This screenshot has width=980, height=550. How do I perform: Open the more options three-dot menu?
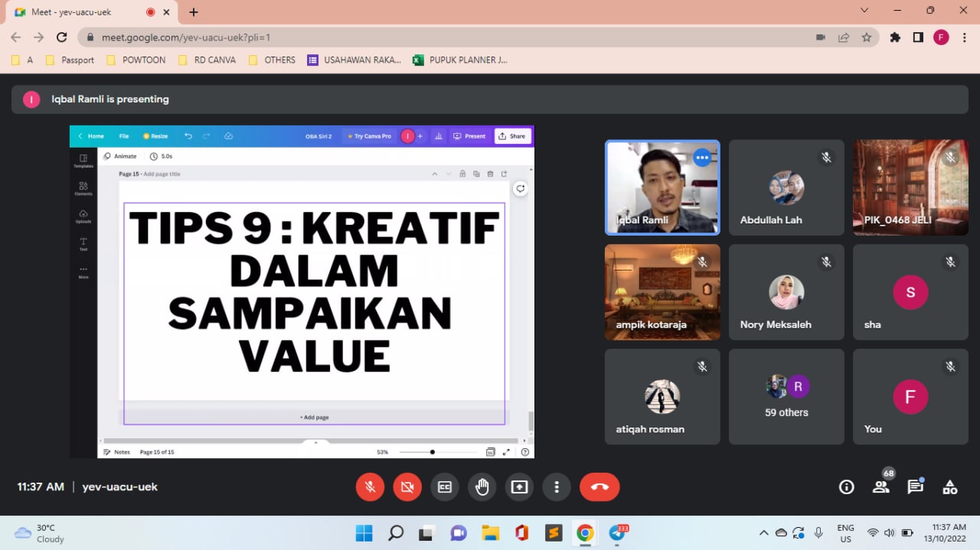click(x=557, y=487)
